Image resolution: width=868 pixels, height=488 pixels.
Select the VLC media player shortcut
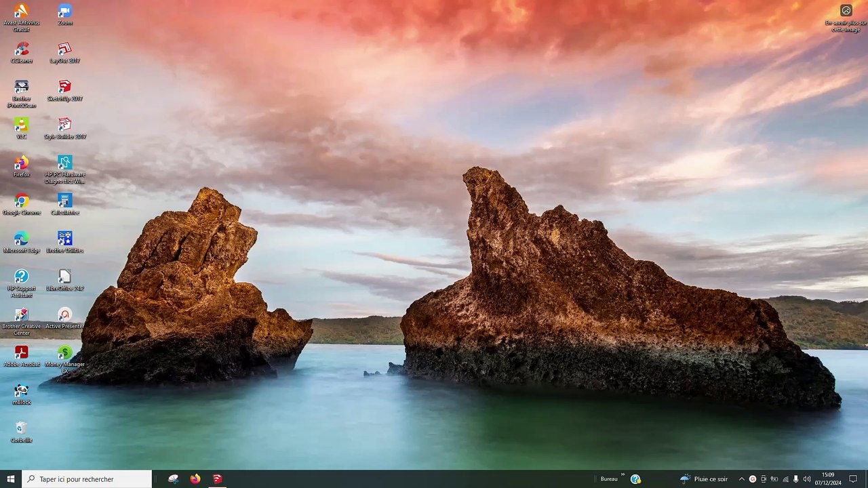(22, 125)
